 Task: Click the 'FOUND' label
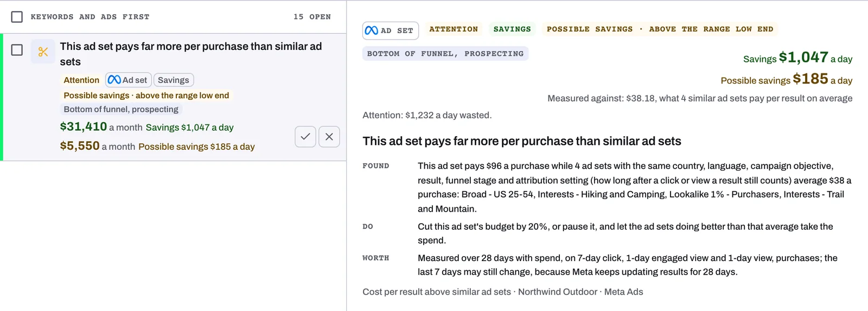click(376, 166)
